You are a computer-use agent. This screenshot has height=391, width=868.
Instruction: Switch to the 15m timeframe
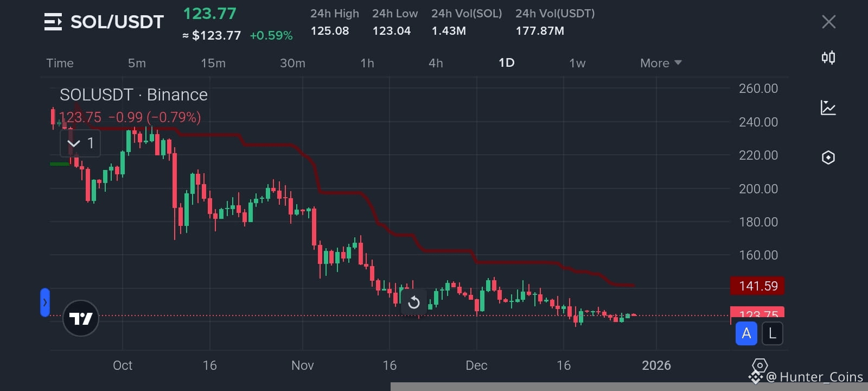pyautogui.click(x=213, y=63)
